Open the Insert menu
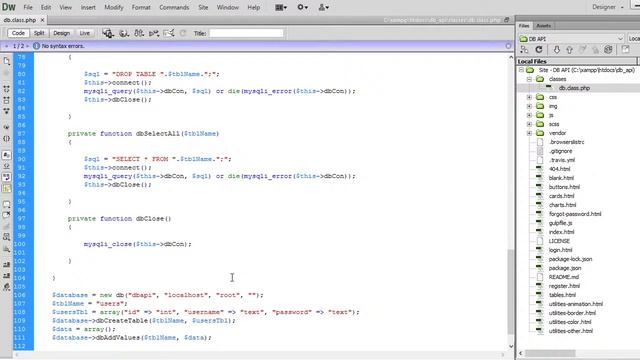Viewport: 640px width, 360px height. [x=88, y=7]
